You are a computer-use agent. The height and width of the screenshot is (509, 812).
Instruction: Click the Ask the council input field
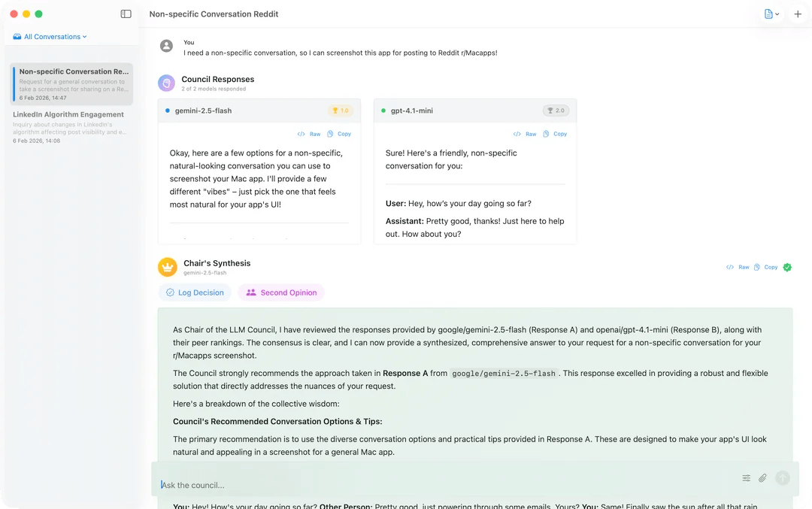point(444,485)
